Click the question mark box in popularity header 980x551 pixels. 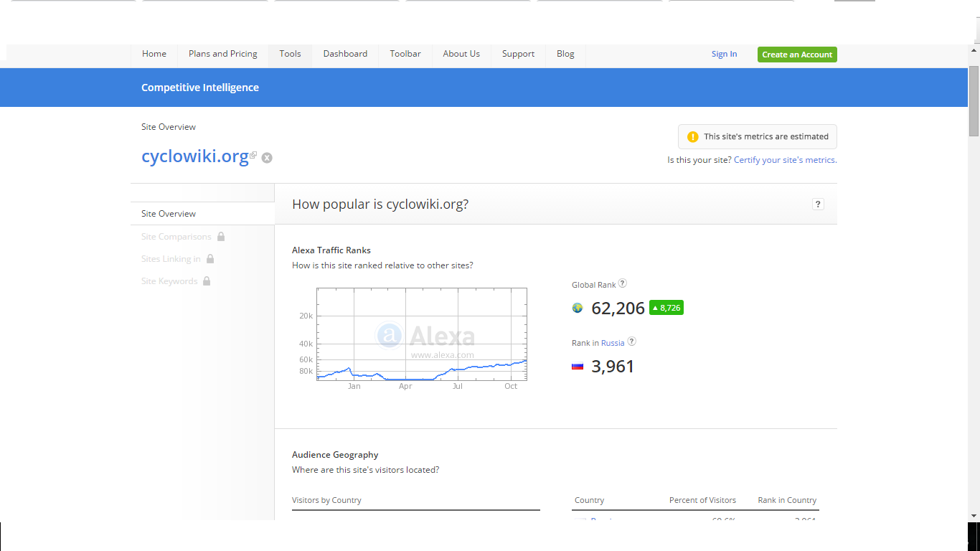[818, 204]
